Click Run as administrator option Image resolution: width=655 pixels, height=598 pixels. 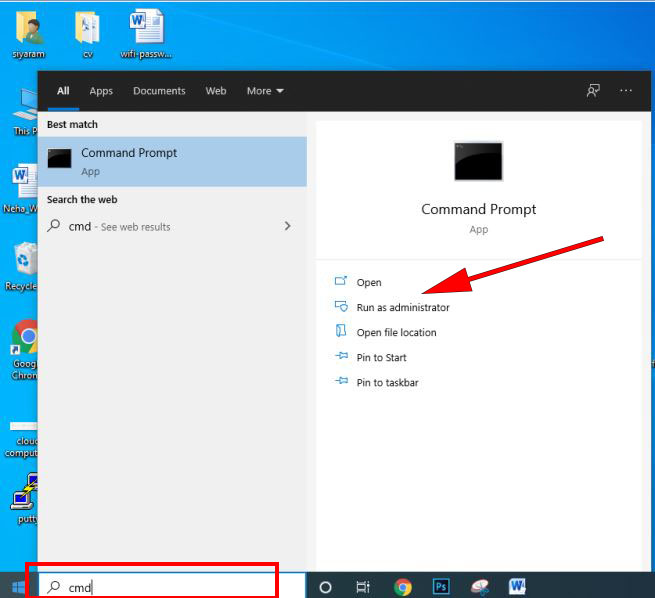click(x=402, y=308)
